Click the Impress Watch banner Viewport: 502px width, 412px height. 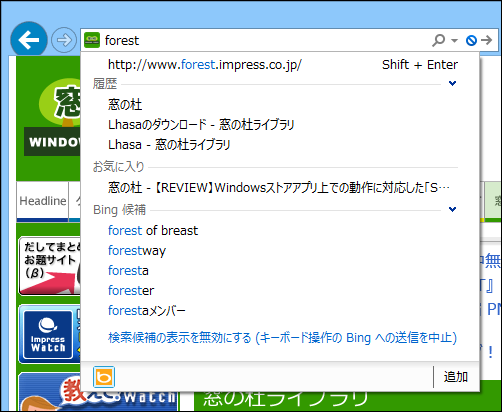(x=49, y=335)
